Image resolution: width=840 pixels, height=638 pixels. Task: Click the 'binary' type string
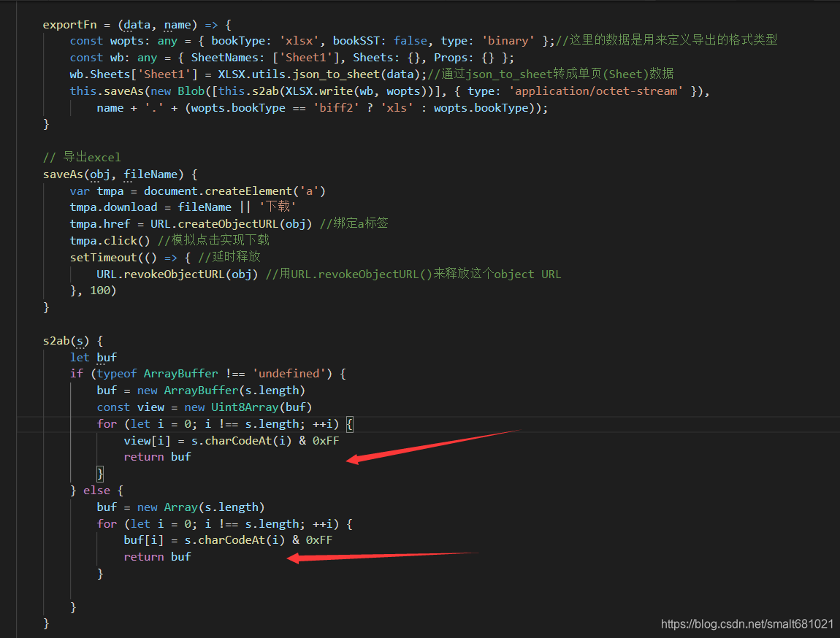point(508,41)
